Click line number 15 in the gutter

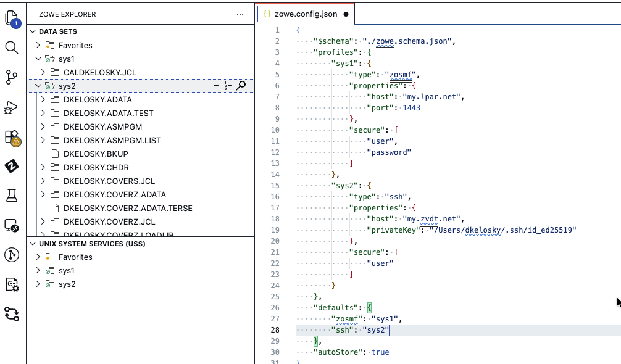tap(275, 186)
